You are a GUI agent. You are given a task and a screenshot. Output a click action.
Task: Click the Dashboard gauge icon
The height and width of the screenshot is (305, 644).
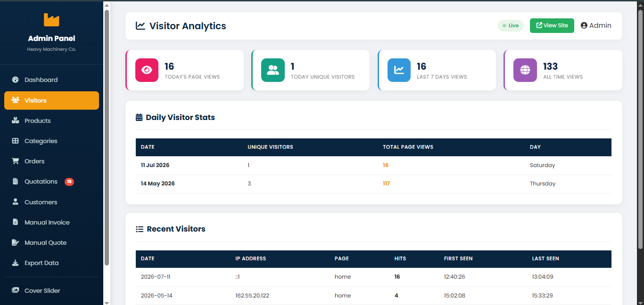click(x=15, y=80)
